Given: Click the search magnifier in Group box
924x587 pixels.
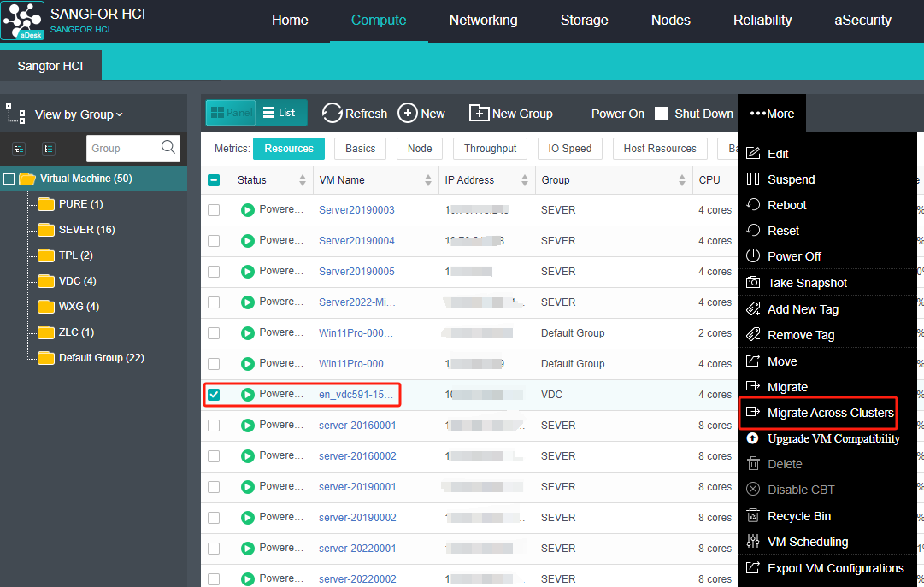Looking at the screenshot, I should click(168, 147).
